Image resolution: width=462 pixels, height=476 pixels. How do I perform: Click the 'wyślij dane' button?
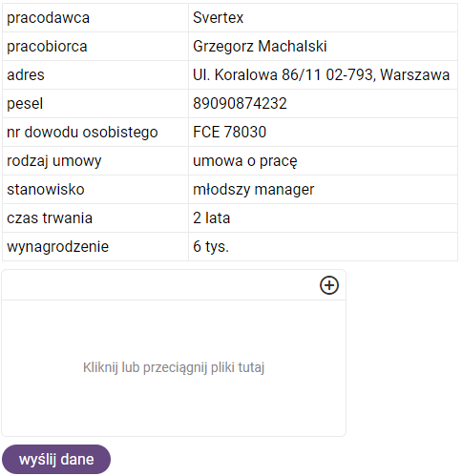(56, 459)
